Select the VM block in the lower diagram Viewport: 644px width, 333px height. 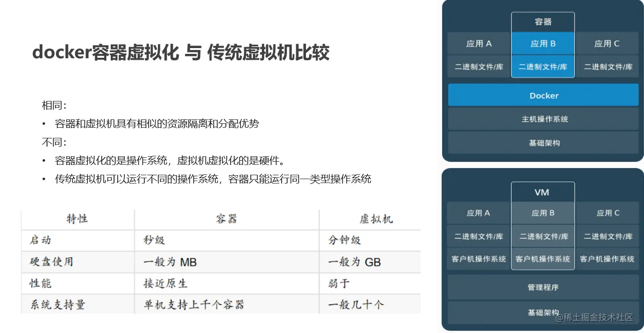tap(542, 192)
